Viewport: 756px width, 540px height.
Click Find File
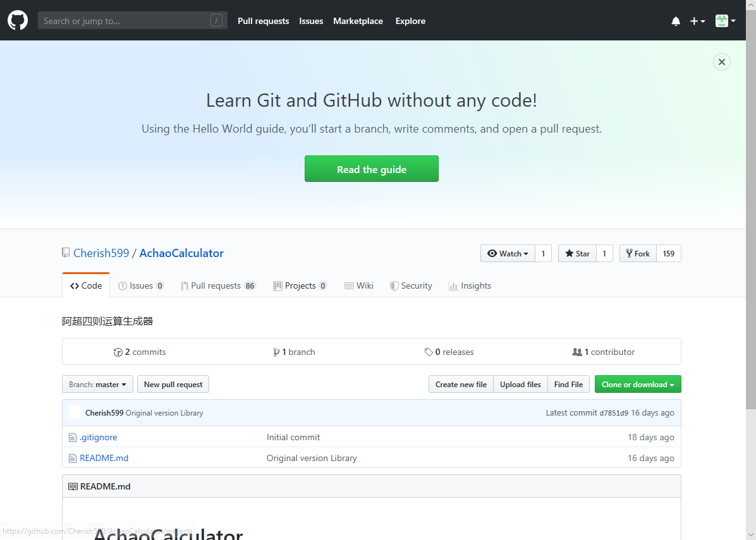[568, 385]
